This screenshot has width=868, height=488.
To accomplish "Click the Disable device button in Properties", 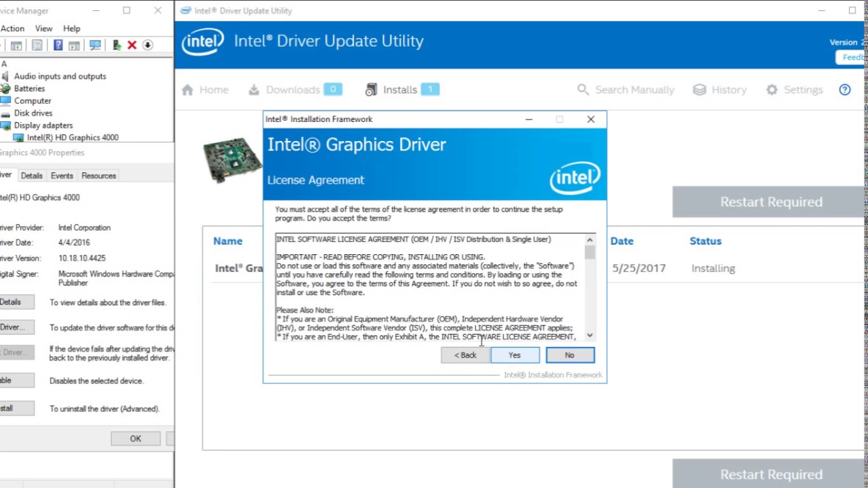I will tap(16, 380).
